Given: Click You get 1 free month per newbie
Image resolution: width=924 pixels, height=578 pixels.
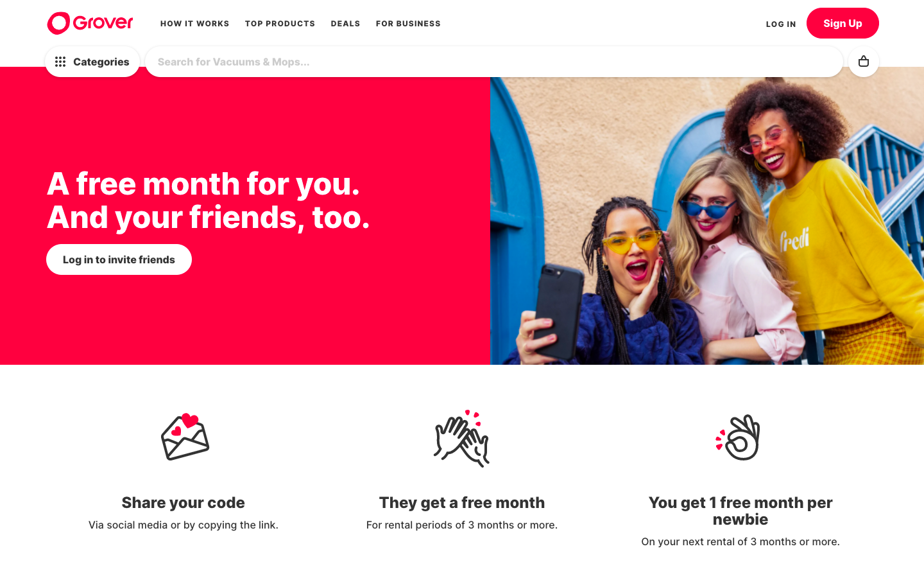Looking at the screenshot, I should (740, 511).
